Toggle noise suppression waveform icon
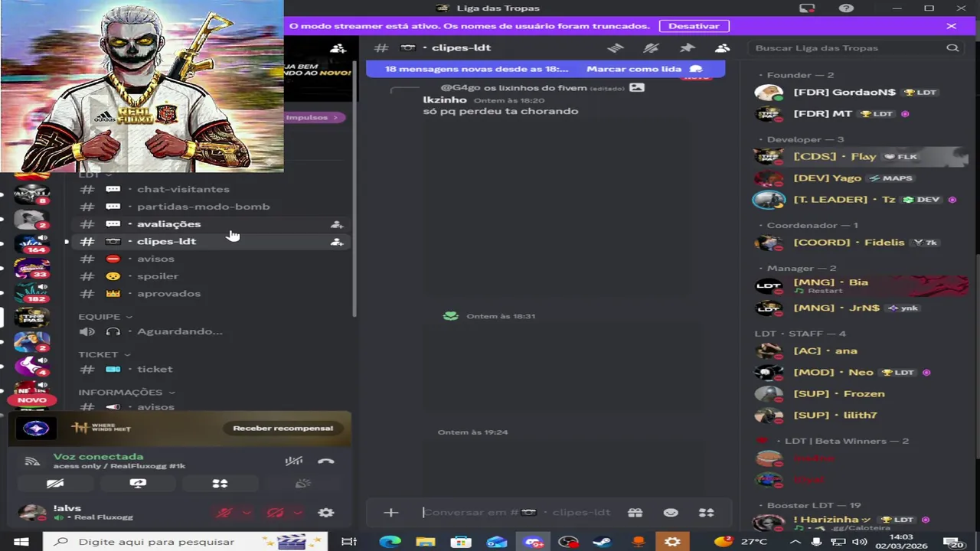980x551 pixels. [x=294, y=461]
